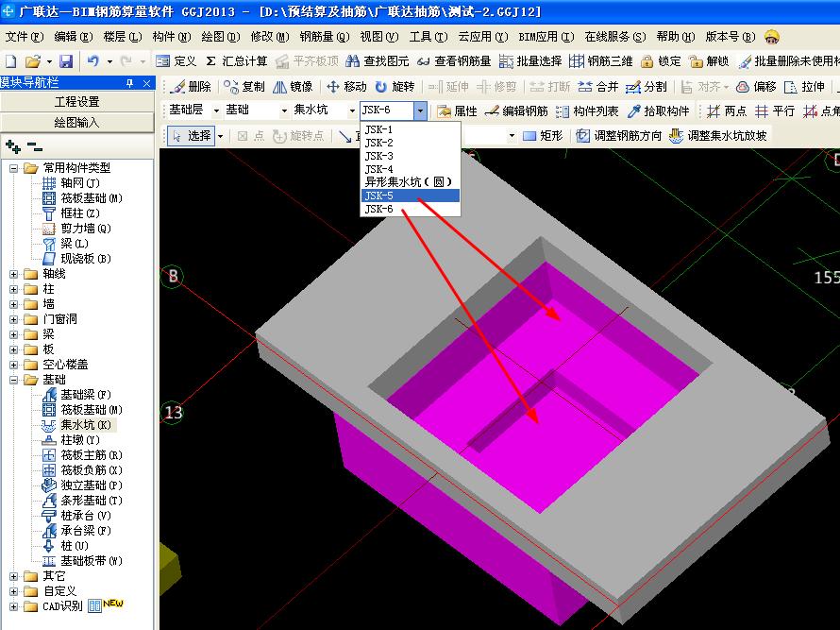
Task: Click 分割 split tool
Action: 647,86
